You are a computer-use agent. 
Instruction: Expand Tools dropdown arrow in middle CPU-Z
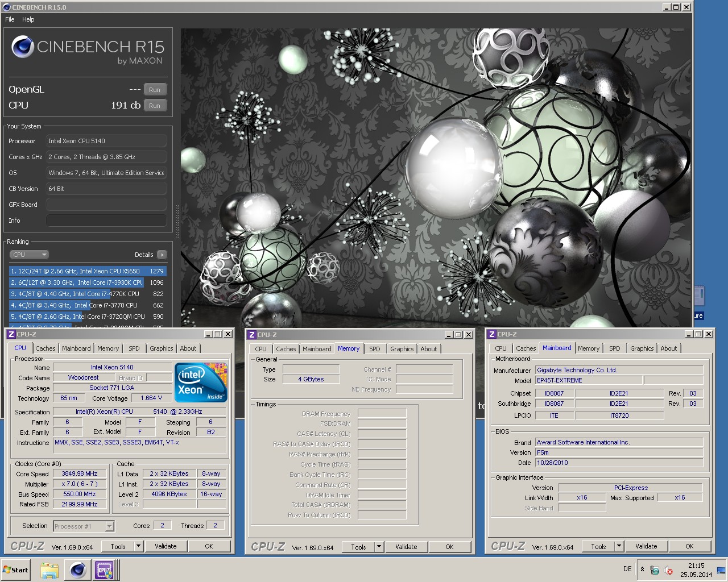pos(379,547)
